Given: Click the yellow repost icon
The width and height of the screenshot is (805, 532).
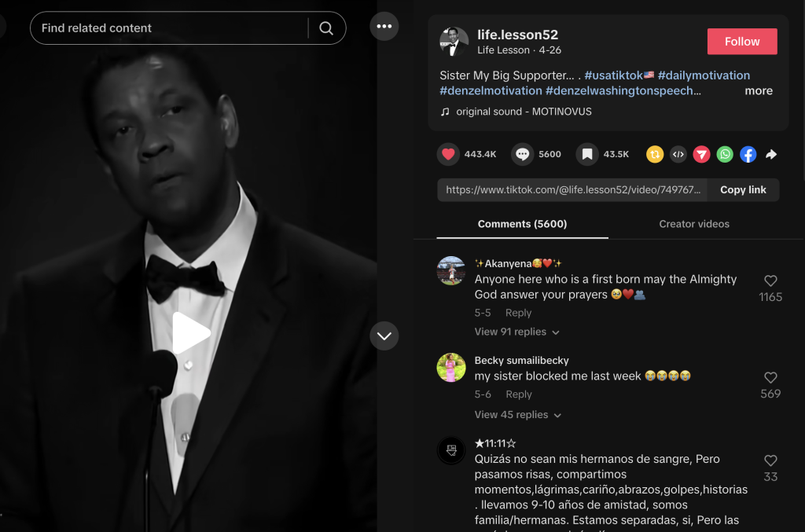Looking at the screenshot, I should click(655, 154).
